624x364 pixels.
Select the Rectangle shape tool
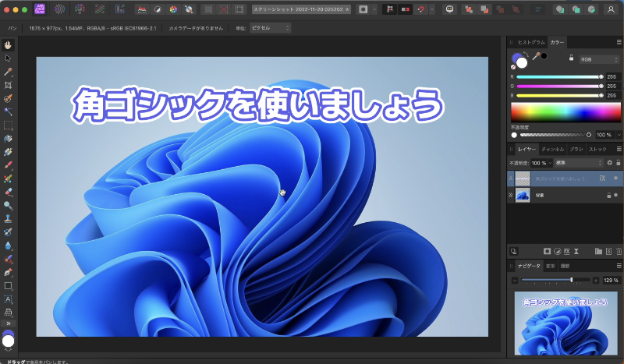coord(8,285)
